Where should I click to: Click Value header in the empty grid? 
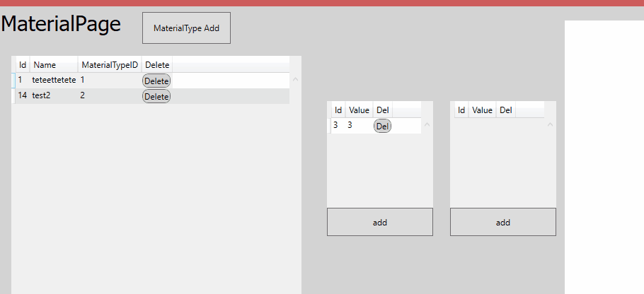tap(482, 110)
